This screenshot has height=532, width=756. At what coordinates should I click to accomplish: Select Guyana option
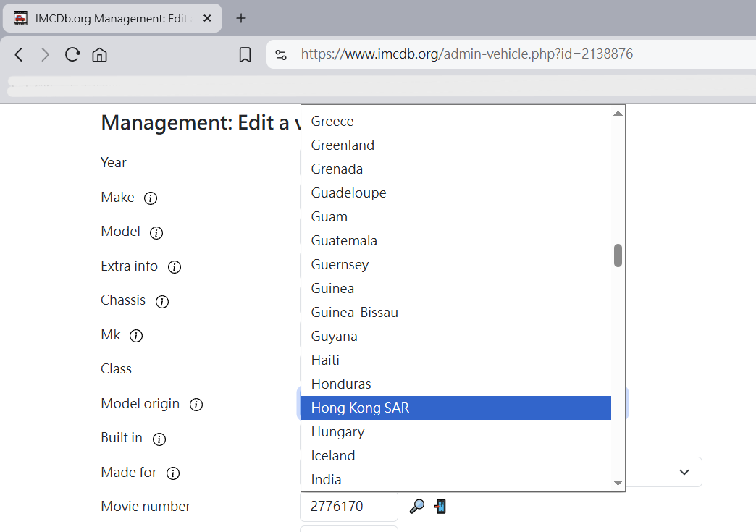456,337
